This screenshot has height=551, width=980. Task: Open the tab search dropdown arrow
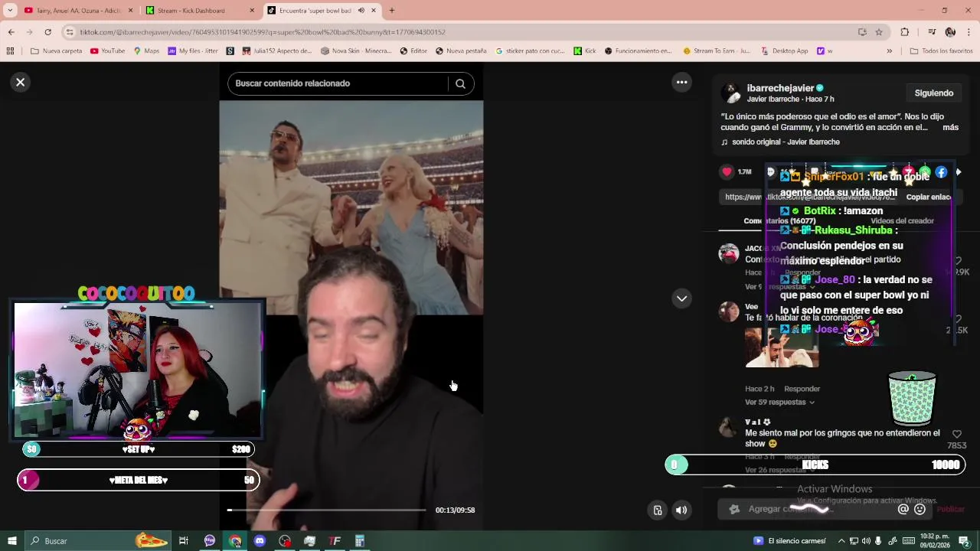point(10,11)
